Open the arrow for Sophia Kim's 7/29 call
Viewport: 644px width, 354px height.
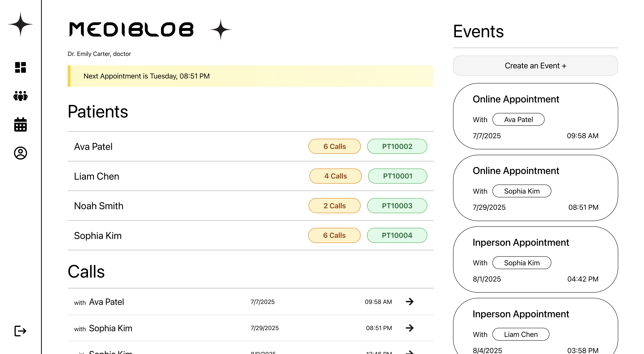410,328
